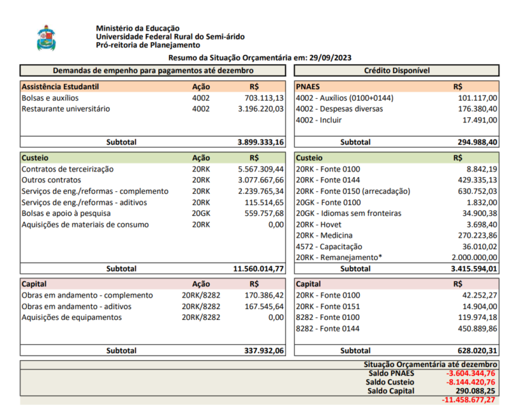Select the "Bolsas e apoio à pesquisa" row
This screenshot has width=511, height=420.
(66, 213)
